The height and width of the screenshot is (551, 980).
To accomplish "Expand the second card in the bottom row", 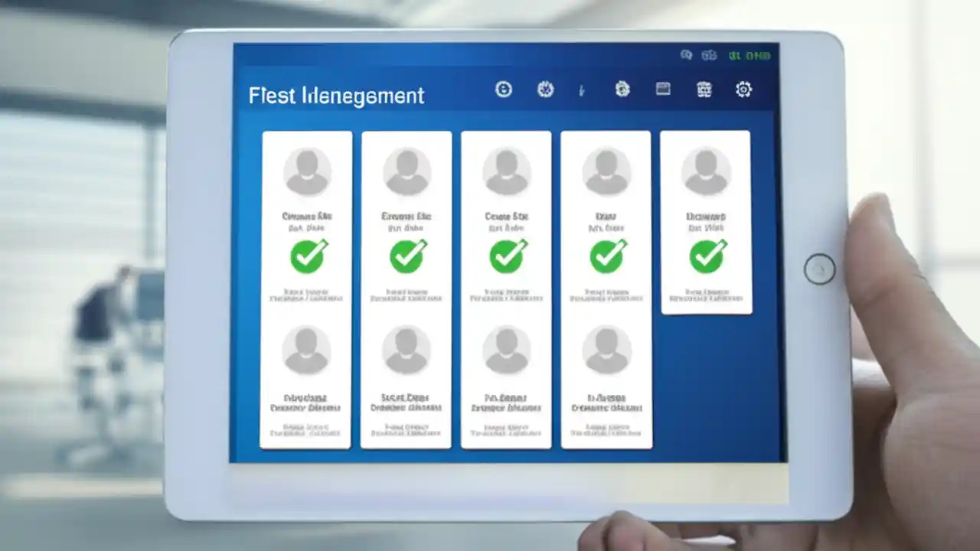I will point(407,386).
